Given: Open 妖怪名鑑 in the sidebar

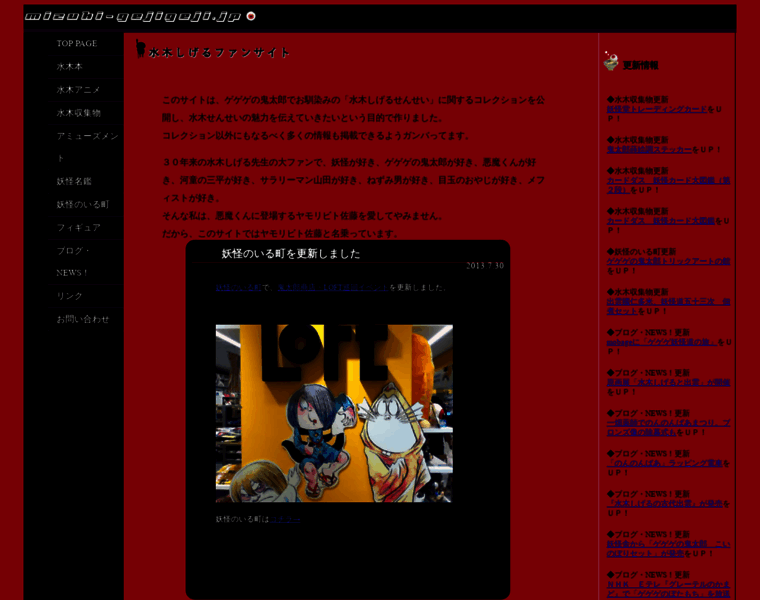Looking at the screenshot, I should (74, 181).
